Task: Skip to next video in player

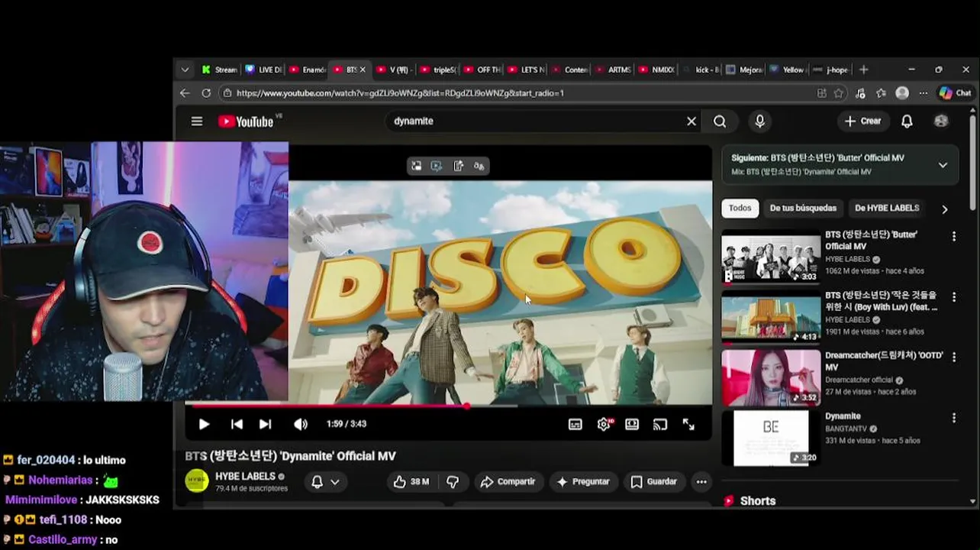Action: [265, 424]
